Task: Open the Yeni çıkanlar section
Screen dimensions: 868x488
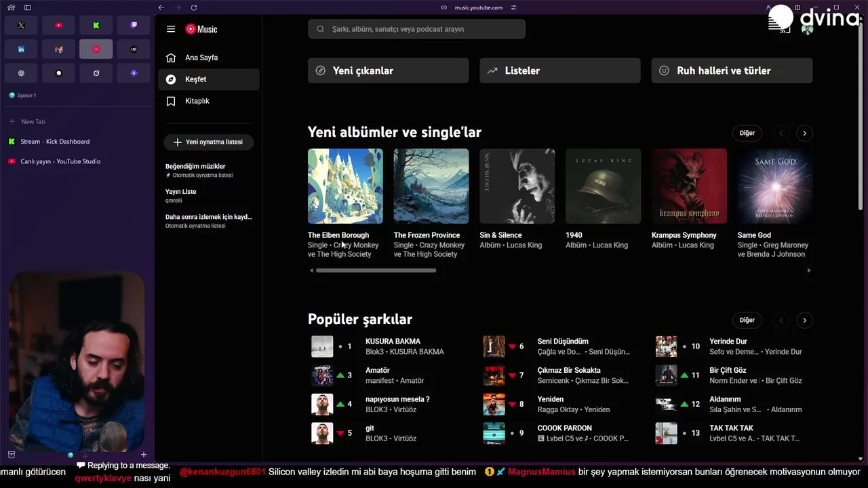Action: [388, 70]
